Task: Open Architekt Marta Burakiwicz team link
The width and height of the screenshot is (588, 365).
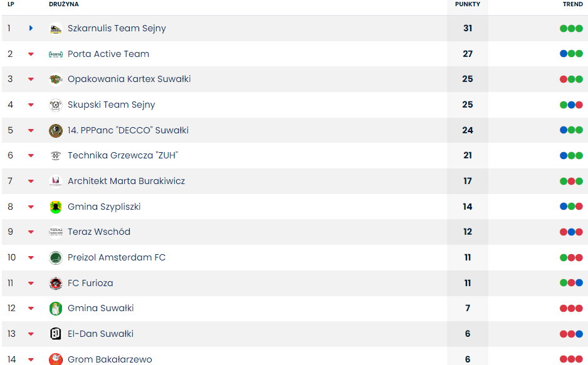Action: [126, 181]
